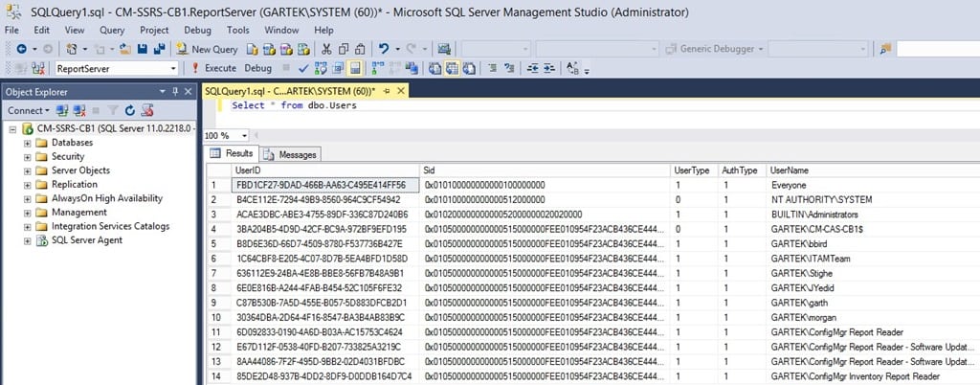980x385 pixels.
Task: Click the Undo arrow icon
Action: coord(383,49)
